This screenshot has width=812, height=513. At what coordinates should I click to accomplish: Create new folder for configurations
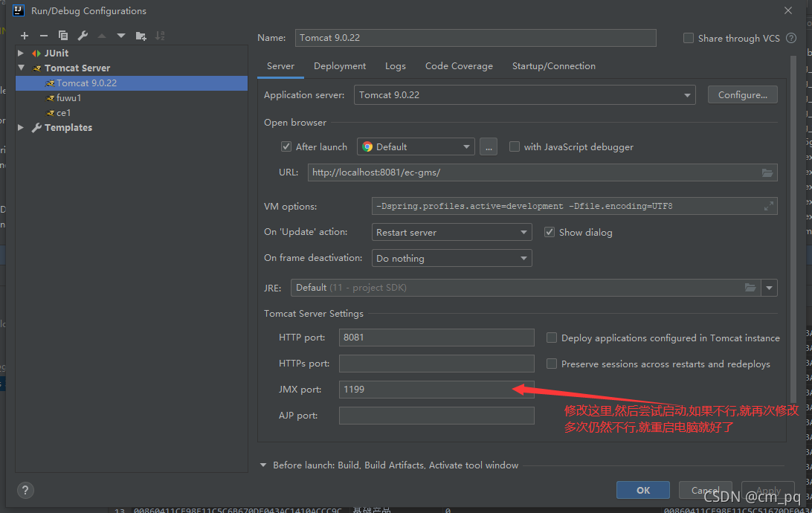pyautogui.click(x=141, y=36)
